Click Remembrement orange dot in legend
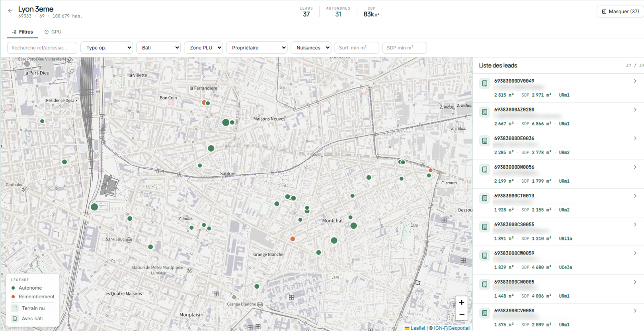644x331 pixels. coord(13,297)
